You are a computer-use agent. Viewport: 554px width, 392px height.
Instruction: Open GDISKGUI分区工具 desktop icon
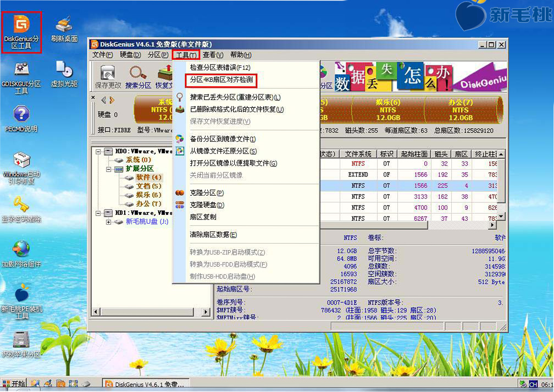click(x=21, y=78)
